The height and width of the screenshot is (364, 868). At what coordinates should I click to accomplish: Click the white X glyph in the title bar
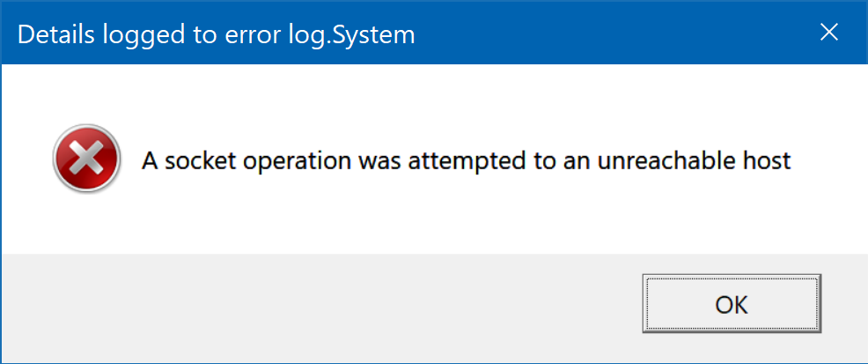coord(828,33)
